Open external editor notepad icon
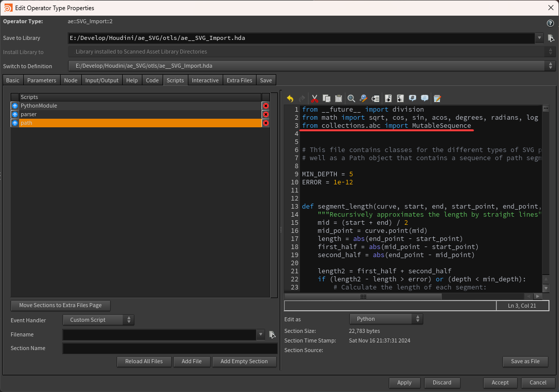The height and width of the screenshot is (392, 559). click(x=437, y=99)
